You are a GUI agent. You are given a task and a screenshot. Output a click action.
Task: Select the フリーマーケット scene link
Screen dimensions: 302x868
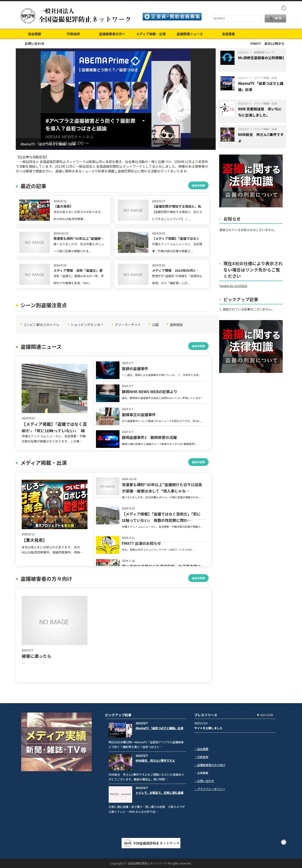127,325
